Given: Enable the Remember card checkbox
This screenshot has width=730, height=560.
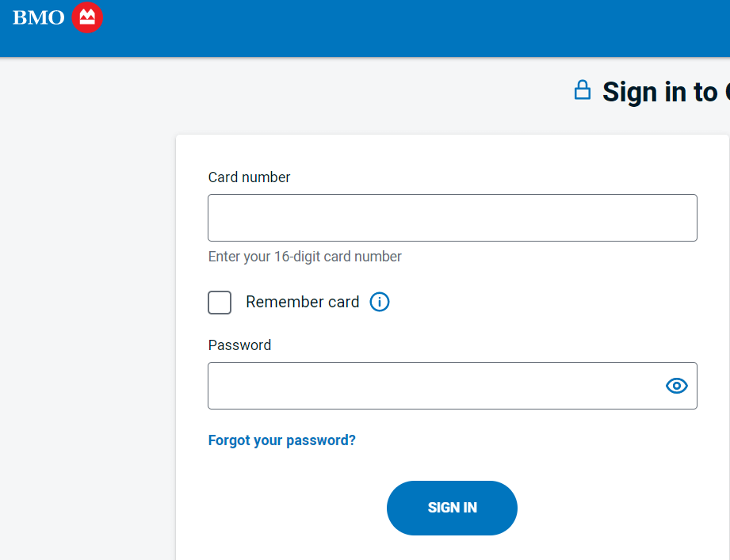Looking at the screenshot, I should coord(220,303).
